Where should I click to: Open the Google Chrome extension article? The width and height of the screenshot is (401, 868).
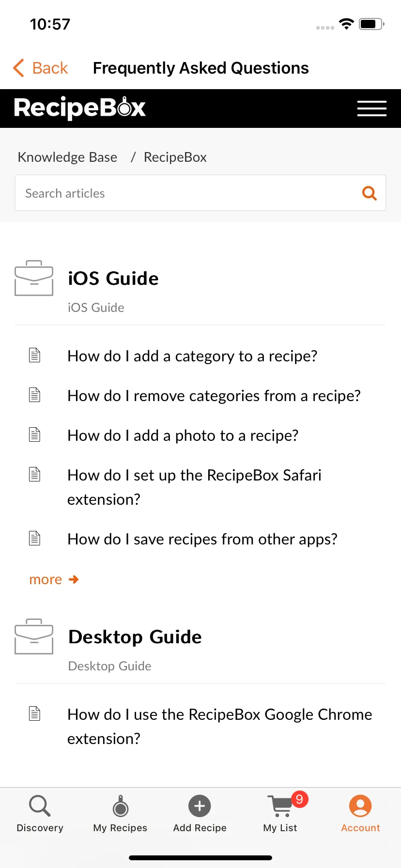[220, 727]
